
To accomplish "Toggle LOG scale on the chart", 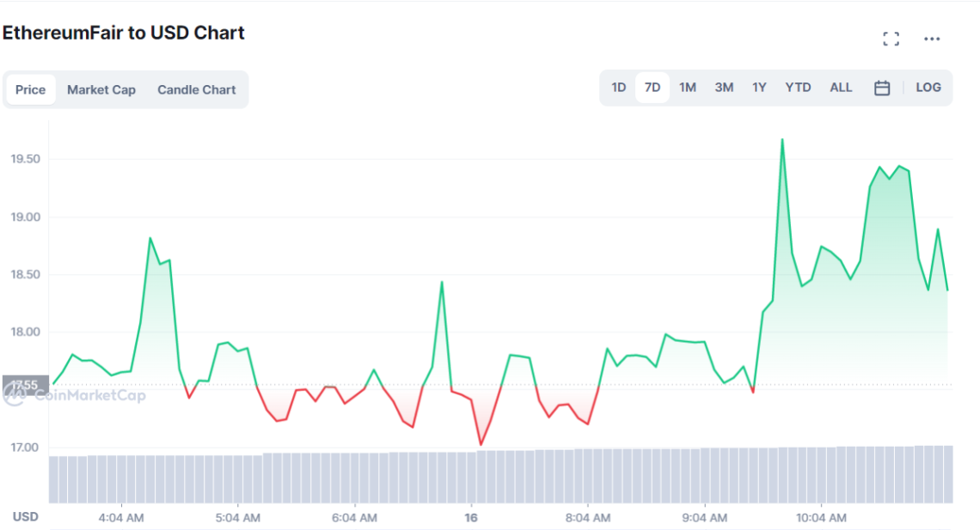I will tap(928, 88).
